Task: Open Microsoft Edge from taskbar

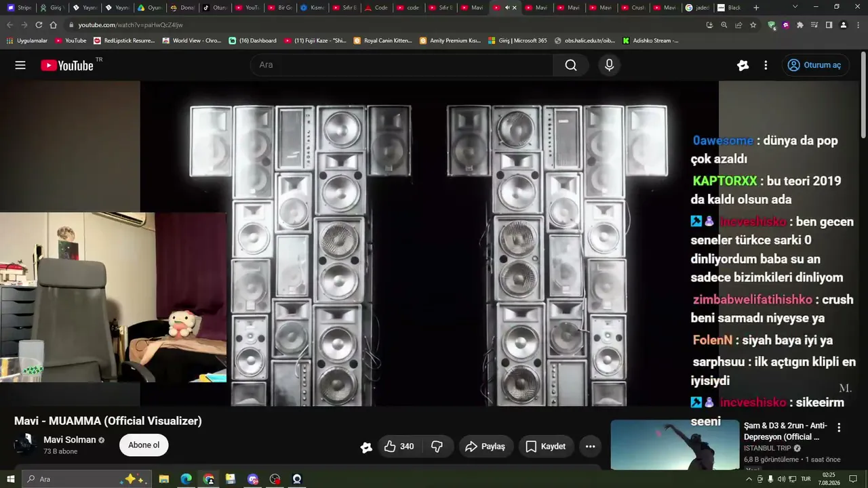Action: pos(186,479)
